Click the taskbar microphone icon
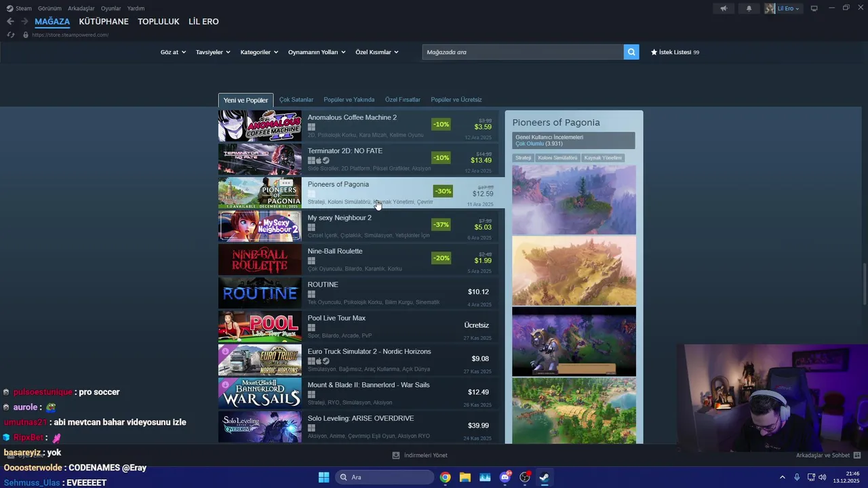The height and width of the screenshot is (488, 868). pyautogui.click(x=797, y=477)
